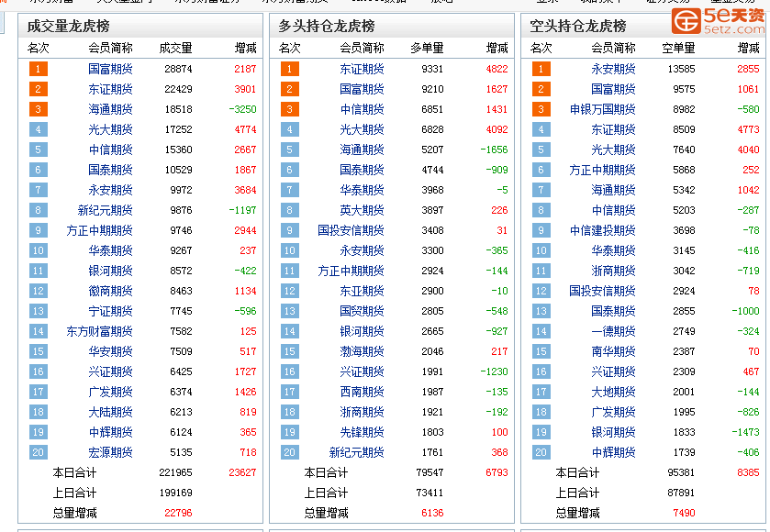The image size is (770, 532).
Task: Click rank badge 3 beside 申银万国期货
Action: (541, 109)
